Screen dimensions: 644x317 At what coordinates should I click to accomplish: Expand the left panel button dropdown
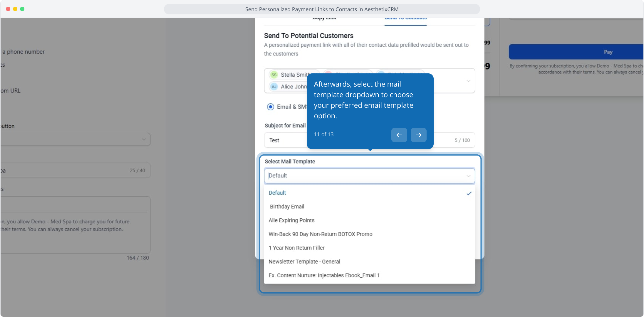[144, 139]
